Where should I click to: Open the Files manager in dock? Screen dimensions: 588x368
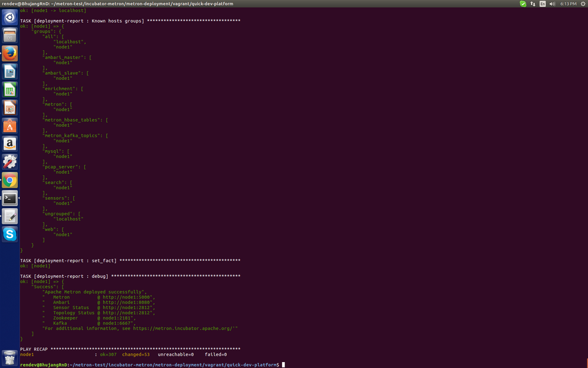tap(10, 35)
